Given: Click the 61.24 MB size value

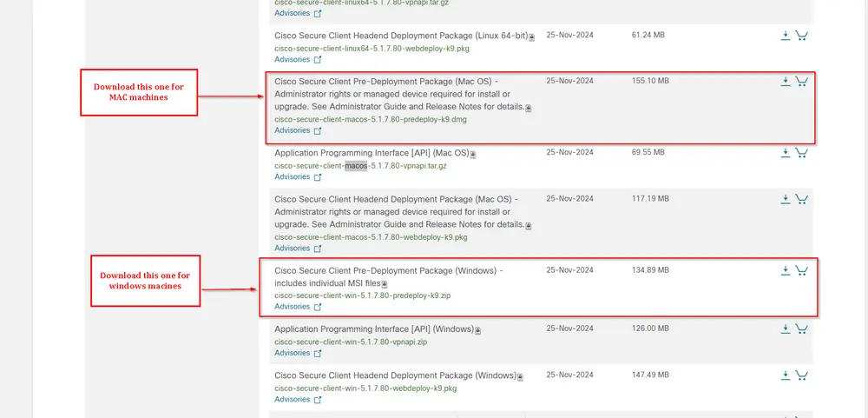Looking at the screenshot, I should (x=648, y=35).
